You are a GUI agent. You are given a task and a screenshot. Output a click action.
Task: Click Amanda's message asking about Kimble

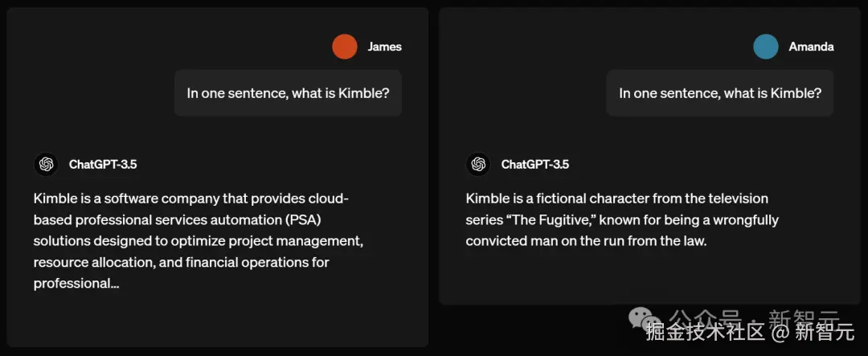pos(719,93)
